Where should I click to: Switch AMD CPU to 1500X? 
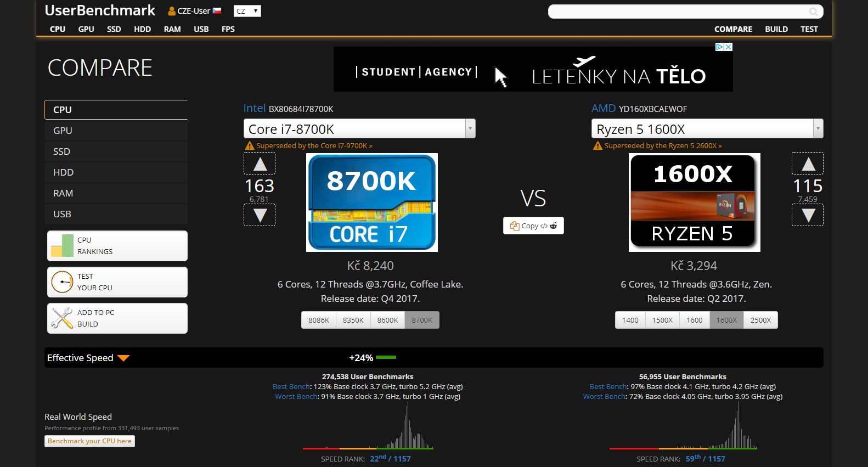click(x=662, y=320)
